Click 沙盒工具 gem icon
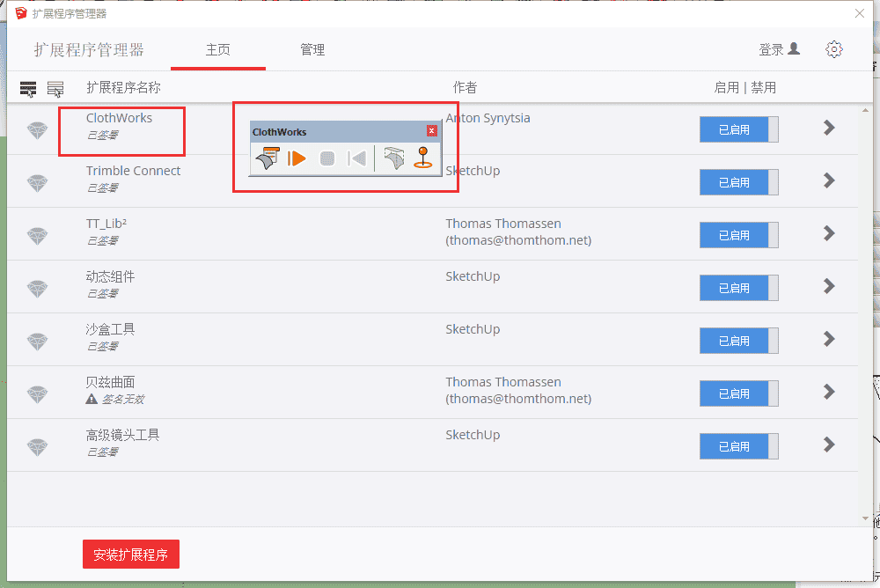 38,342
